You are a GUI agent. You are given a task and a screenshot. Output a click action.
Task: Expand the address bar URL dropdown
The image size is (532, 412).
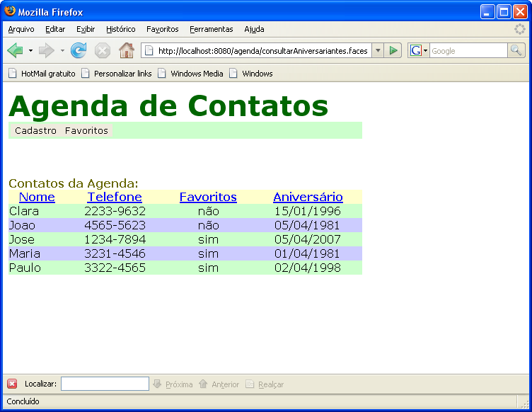click(x=377, y=50)
